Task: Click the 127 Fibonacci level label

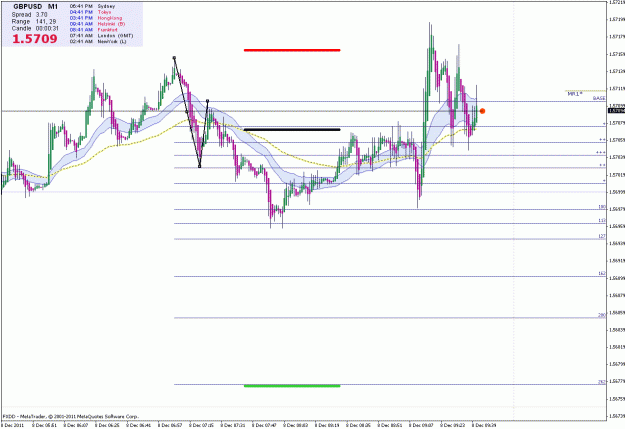Action: [x=602, y=236]
